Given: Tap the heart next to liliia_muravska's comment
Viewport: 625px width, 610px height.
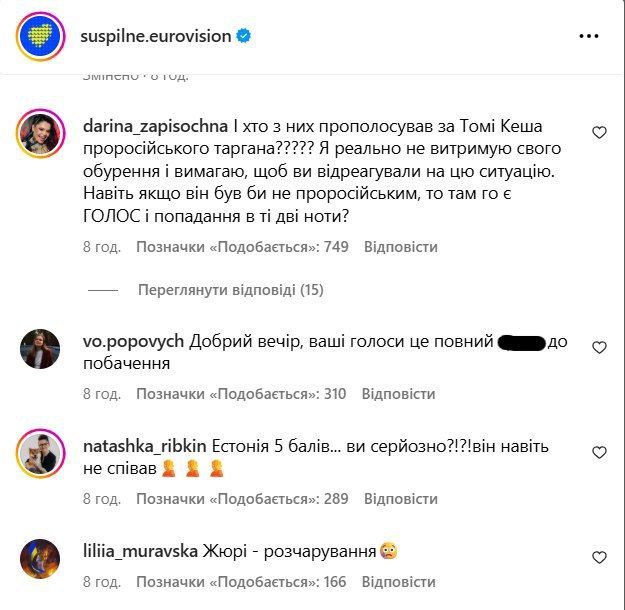Looking at the screenshot, I should tap(599, 557).
